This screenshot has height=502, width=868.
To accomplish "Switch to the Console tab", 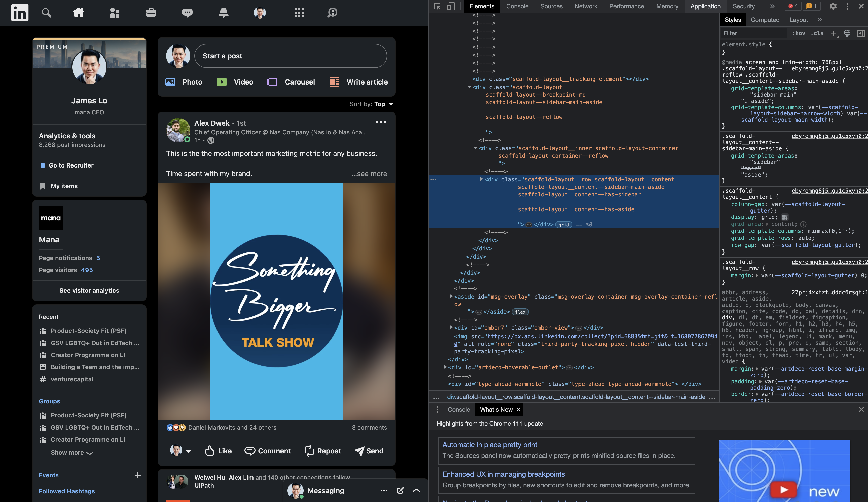I will [517, 6].
